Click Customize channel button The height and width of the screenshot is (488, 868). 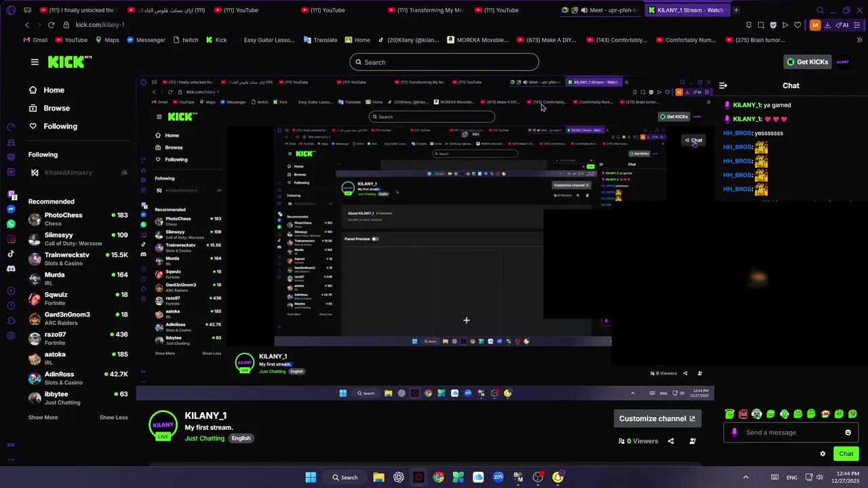pos(657,418)
